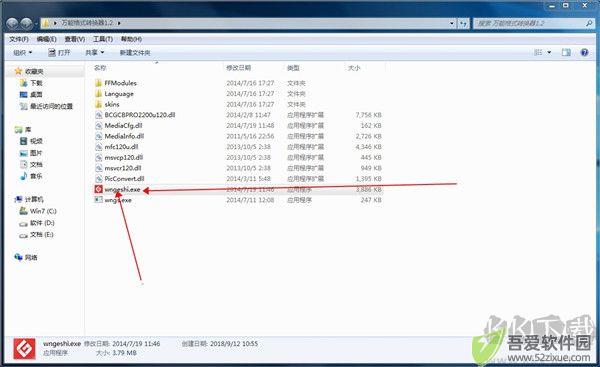Click the msvcp120.dll file icon

point(99,157)
